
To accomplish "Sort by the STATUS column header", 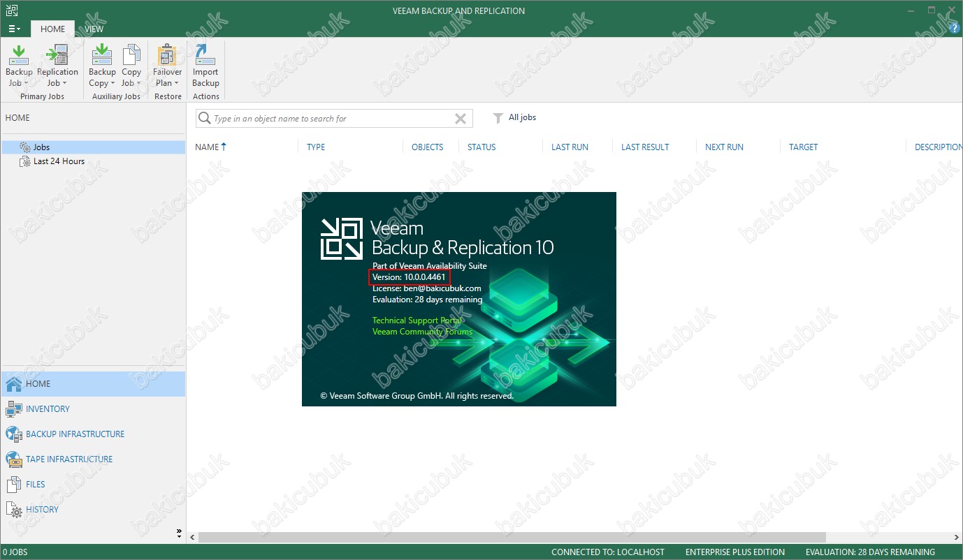I will click(x=482, y=147).
